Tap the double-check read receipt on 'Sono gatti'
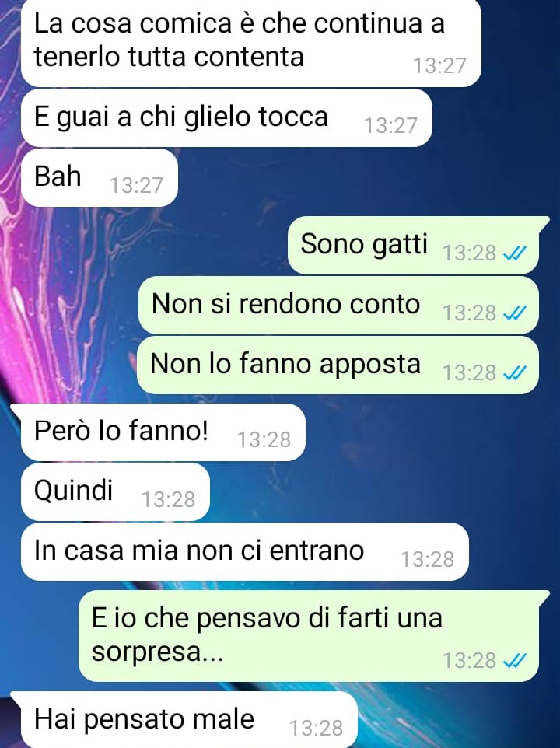Image resolution: width=560 pixels, height=748 pixels. click(515, 253)
